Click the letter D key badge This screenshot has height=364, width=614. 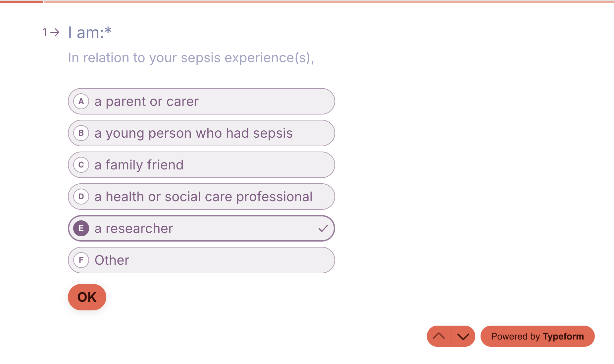81,197
